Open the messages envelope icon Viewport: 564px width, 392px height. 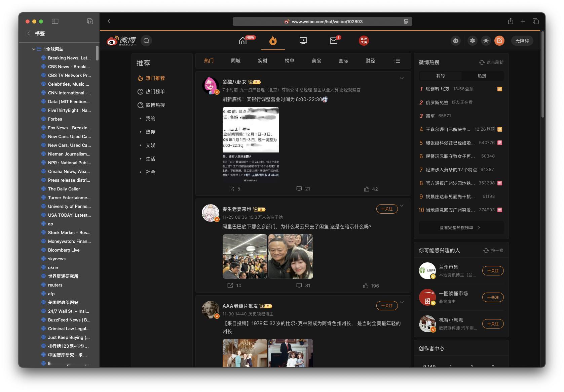[x=334, y=41]
